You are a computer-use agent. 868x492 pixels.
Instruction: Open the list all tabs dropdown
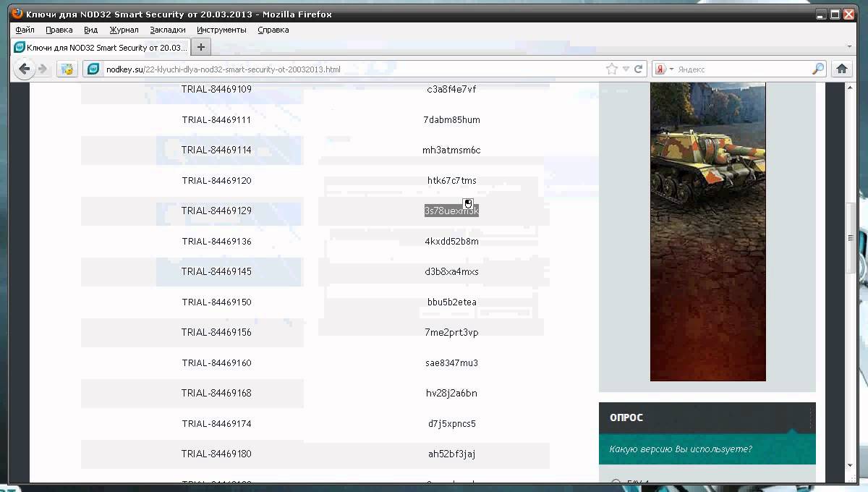pyautogui.click(x=850, y=47)
